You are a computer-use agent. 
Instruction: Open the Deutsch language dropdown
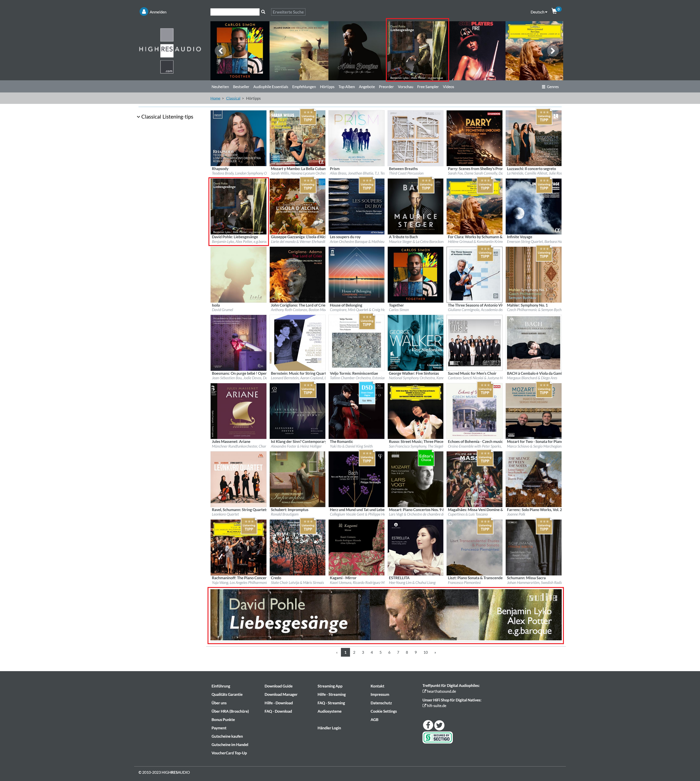539,12
